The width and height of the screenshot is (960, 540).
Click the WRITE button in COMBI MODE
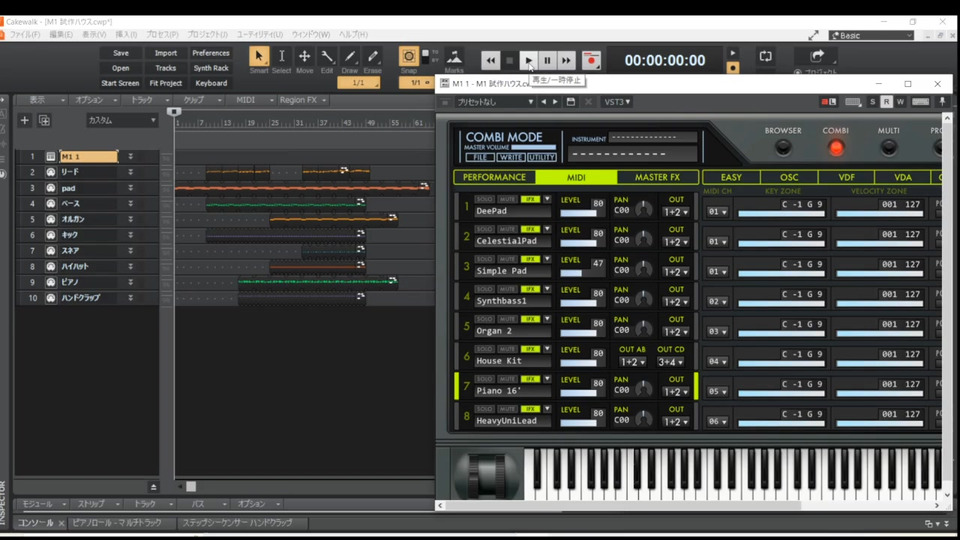(510, 157)
